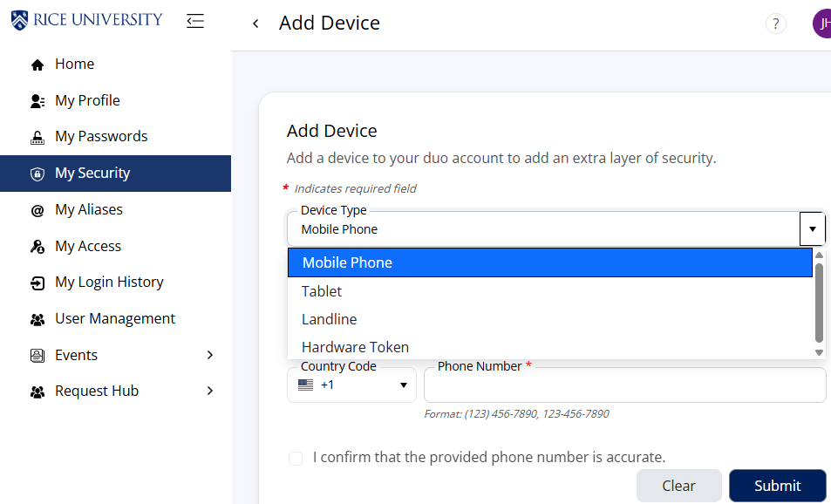The image size is (831, 504).
Task: Select Landline from the device list
Action: pyautogui.click(x=329, y=319)
